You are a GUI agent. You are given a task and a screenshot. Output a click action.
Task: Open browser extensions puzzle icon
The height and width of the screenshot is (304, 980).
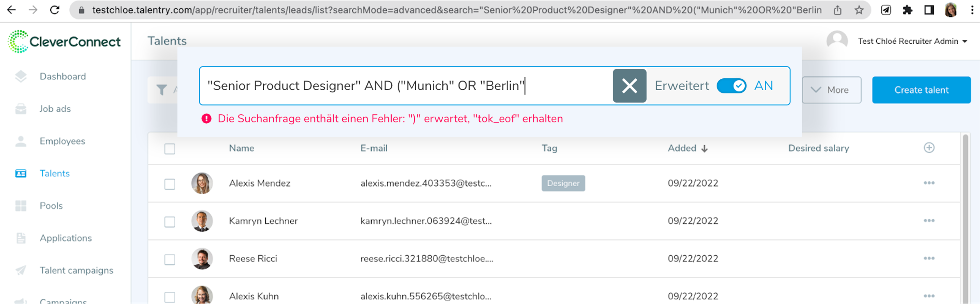(907, 10)
